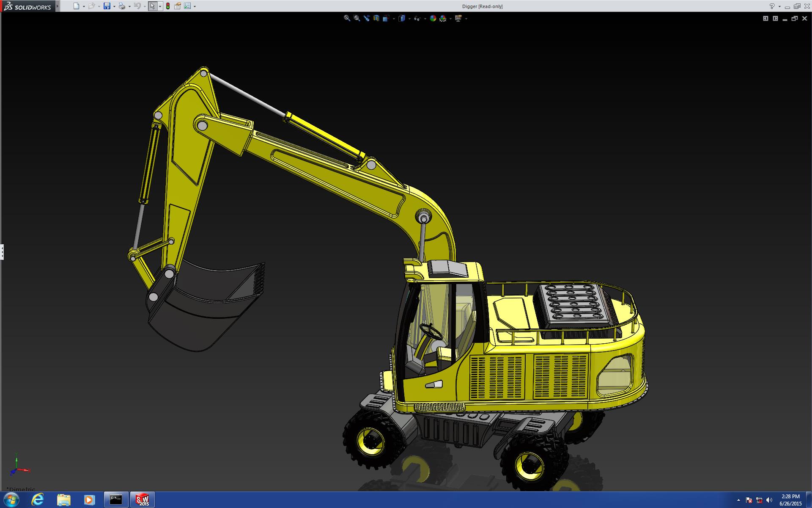This screenshot has height=508, width=812.
Task: Expand the Hide/Show Items glasses dropdown
Action: click(x=424, y=19)
